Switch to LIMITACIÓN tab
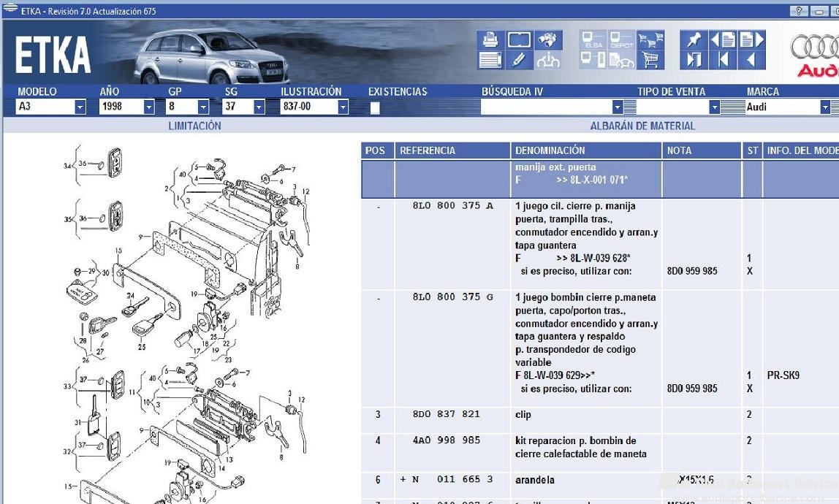 pos(194,126)
